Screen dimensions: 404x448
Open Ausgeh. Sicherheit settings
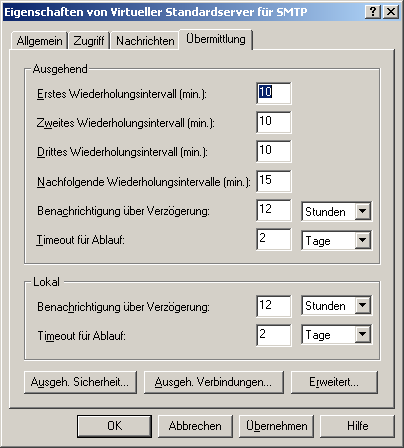pyautogui.click(x=80, y=382)
